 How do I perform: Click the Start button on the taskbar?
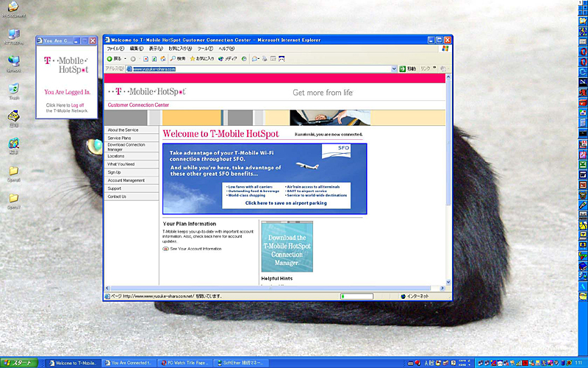(18, 363)
